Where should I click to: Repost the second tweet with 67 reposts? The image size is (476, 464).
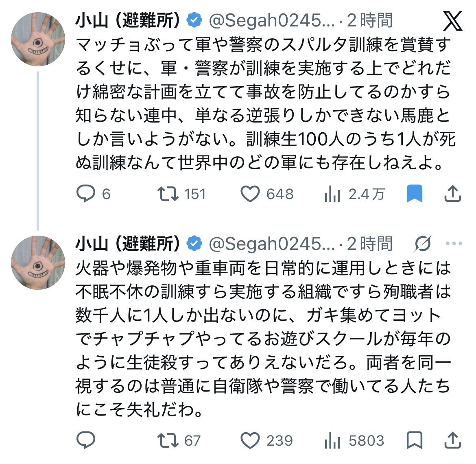click(x=168, y=440)
